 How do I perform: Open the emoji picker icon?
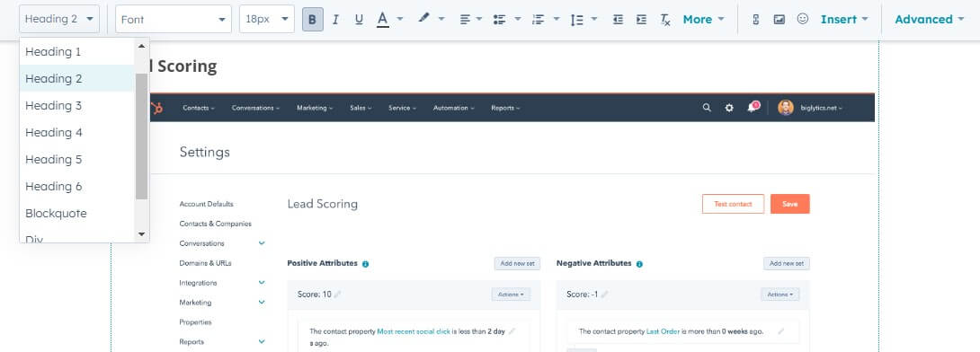pos(803,20)
